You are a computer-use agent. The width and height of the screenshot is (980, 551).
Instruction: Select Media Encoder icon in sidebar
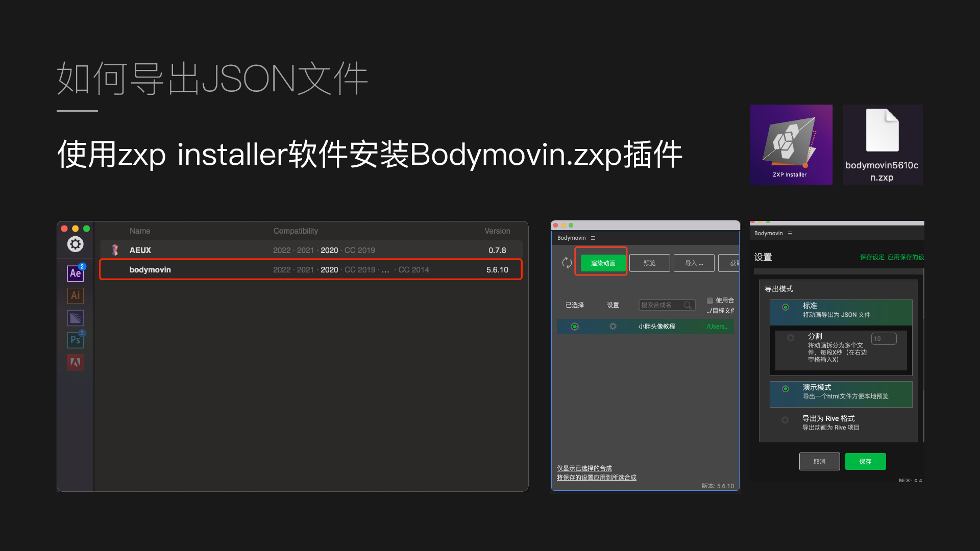pyautogui.click(x=75, y=318)
